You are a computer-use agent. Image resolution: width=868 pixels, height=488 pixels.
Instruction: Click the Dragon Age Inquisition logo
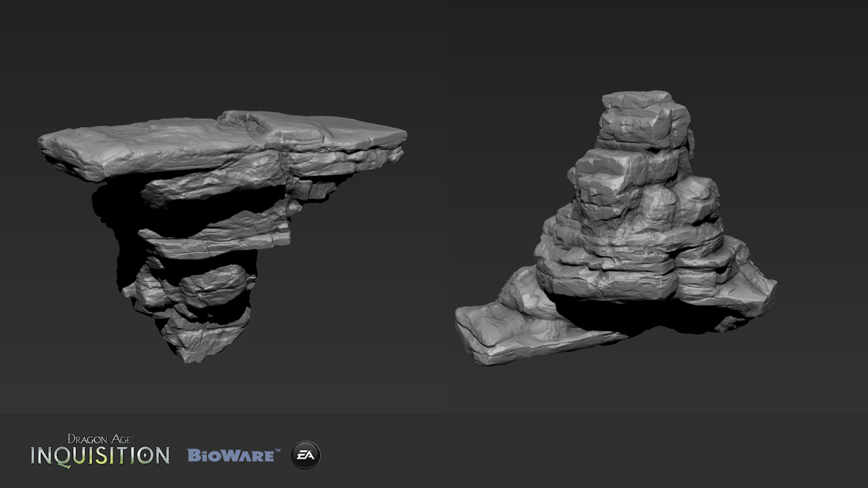coord(100,451)
